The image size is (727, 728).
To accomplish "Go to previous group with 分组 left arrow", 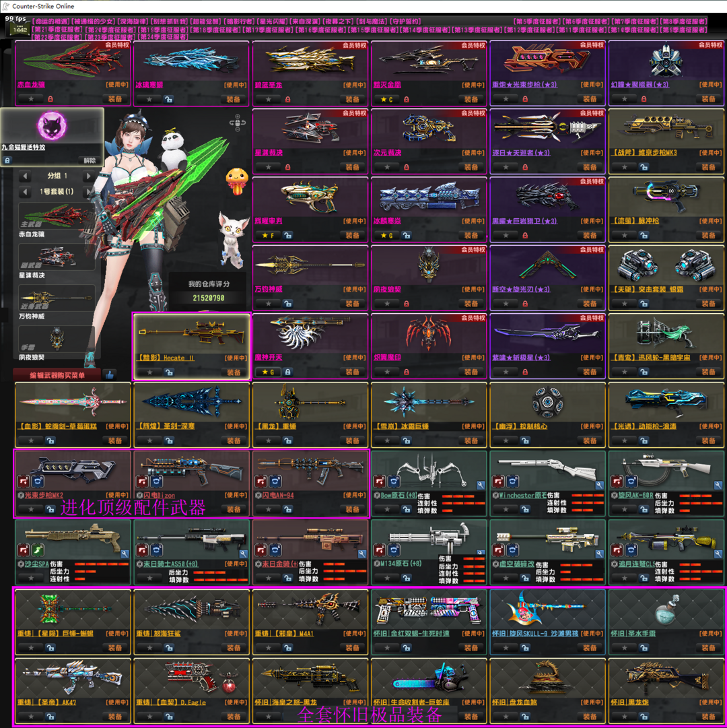I will [25, 176].
